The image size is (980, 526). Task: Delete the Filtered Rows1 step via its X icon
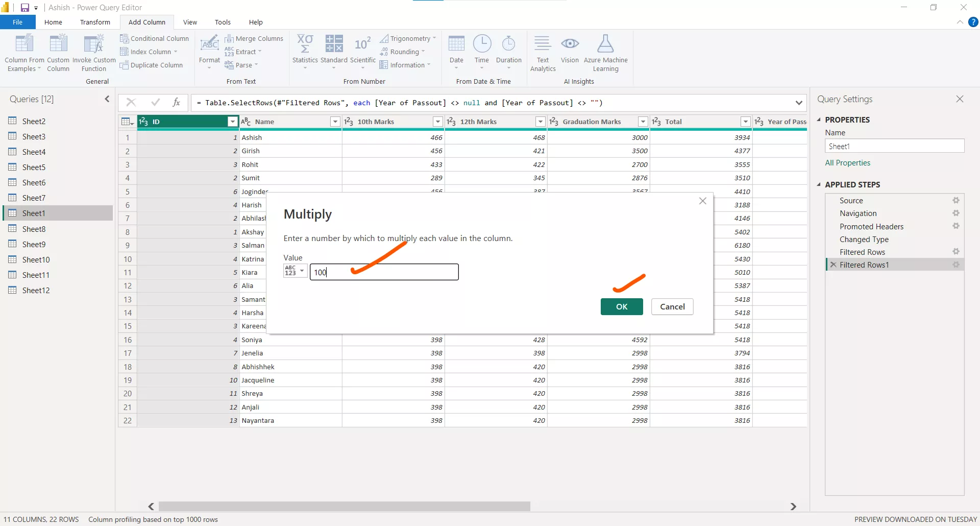pyautogui.click(x=833, y=265)
